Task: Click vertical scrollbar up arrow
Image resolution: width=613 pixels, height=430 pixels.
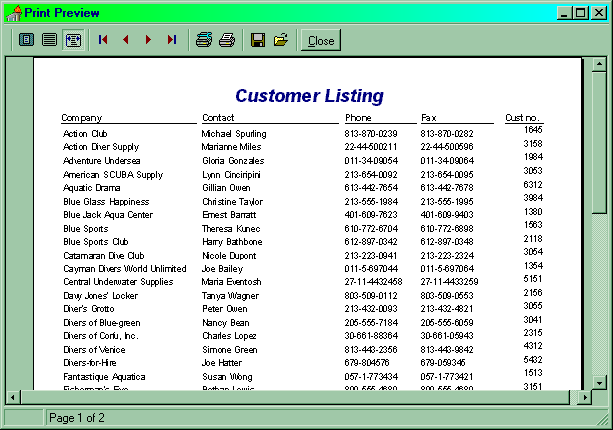Action: click(599, 64)
